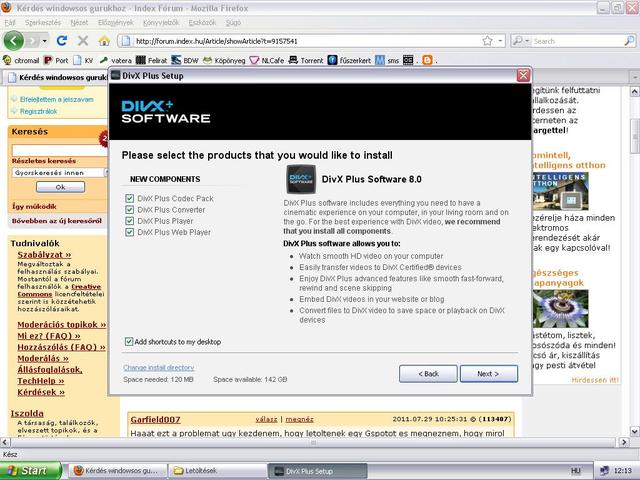Click the horizontal scrollbar right arrow
Screen dimensions: 640x480
tap(624, 442)
